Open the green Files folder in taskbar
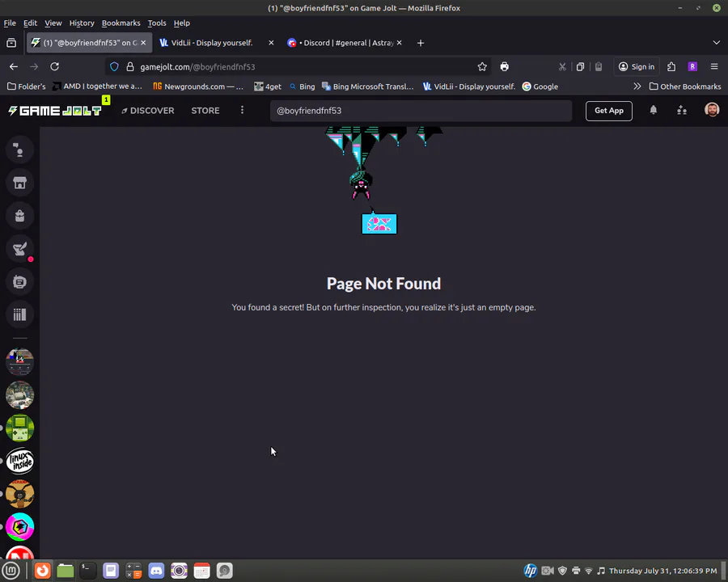 [x=65, y=571]
